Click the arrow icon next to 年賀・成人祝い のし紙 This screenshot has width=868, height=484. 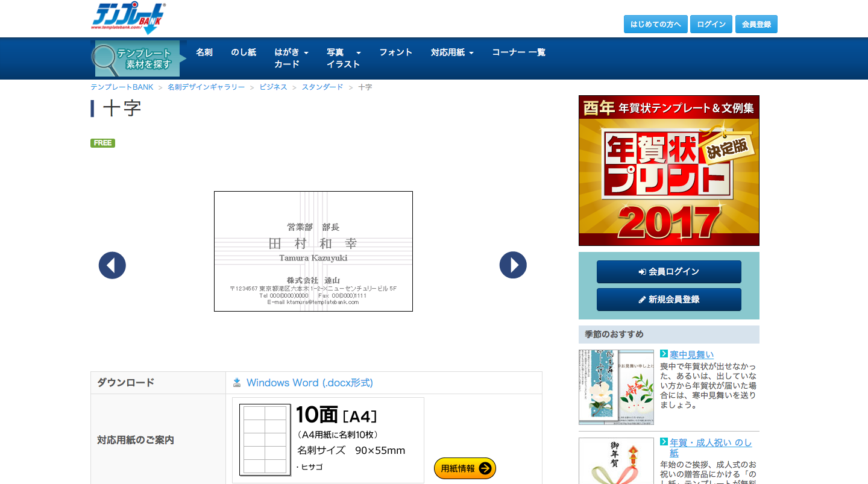[x=664, y=442]
